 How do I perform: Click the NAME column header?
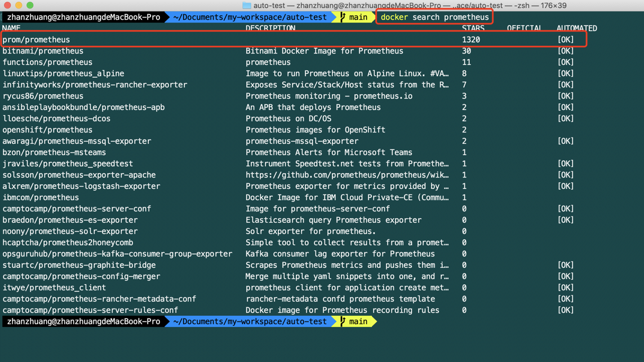click(11, 28)
